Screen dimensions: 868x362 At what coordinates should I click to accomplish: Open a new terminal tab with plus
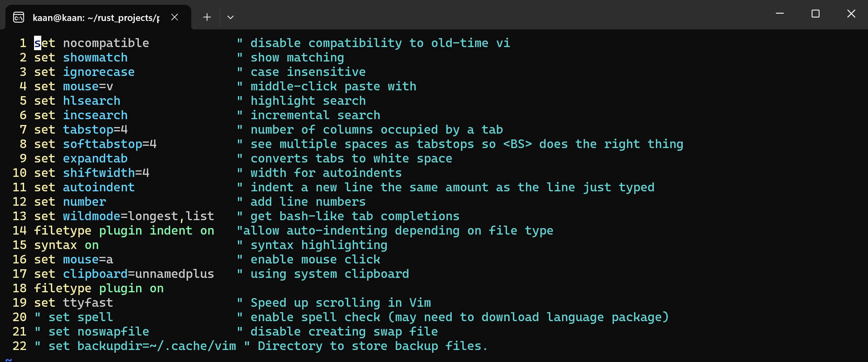pyautogui.click(x=207, y=17)
